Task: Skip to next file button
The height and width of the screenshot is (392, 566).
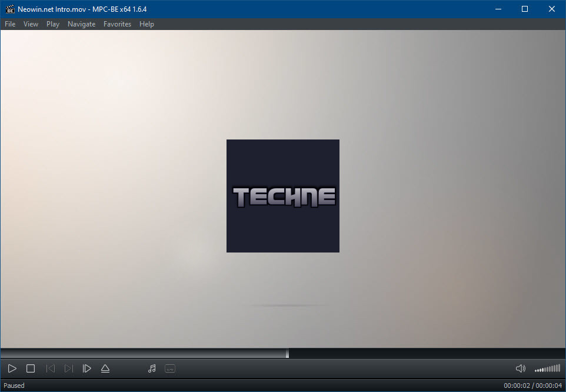Action: tap(68, 368)
